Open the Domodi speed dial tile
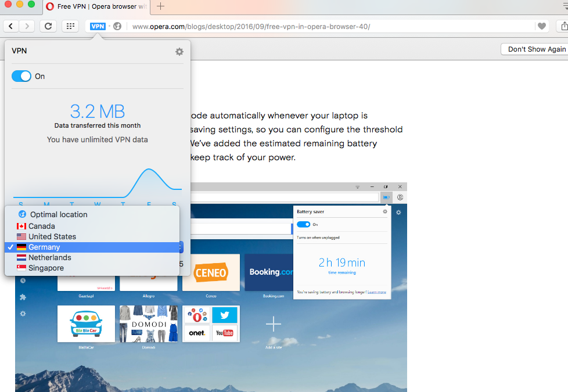The width and height of the screenshot is (568, 392). (149, 323)
